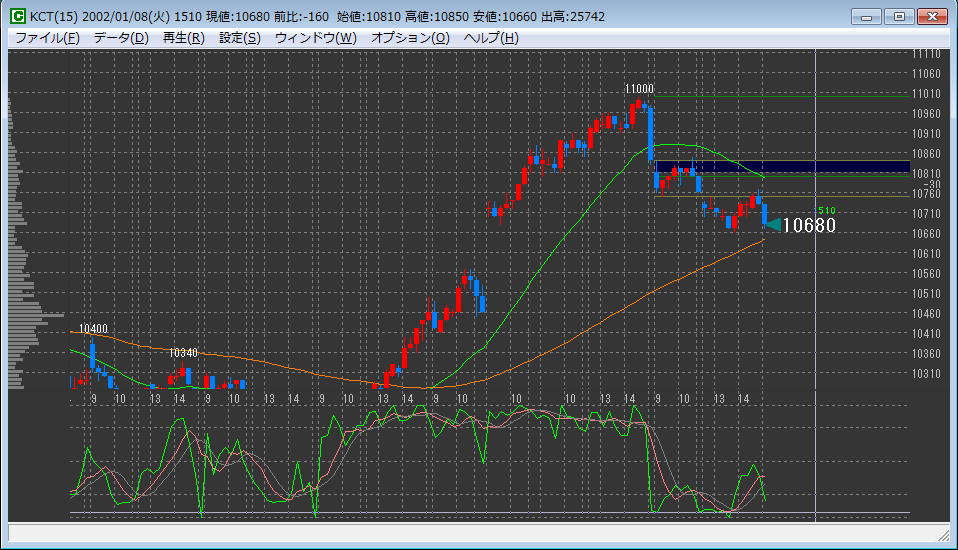Image resolution: width=958 pixels, height=550 pixels.
Task: Click the 10340 price label on chart
Action: [x=183, y=353]
